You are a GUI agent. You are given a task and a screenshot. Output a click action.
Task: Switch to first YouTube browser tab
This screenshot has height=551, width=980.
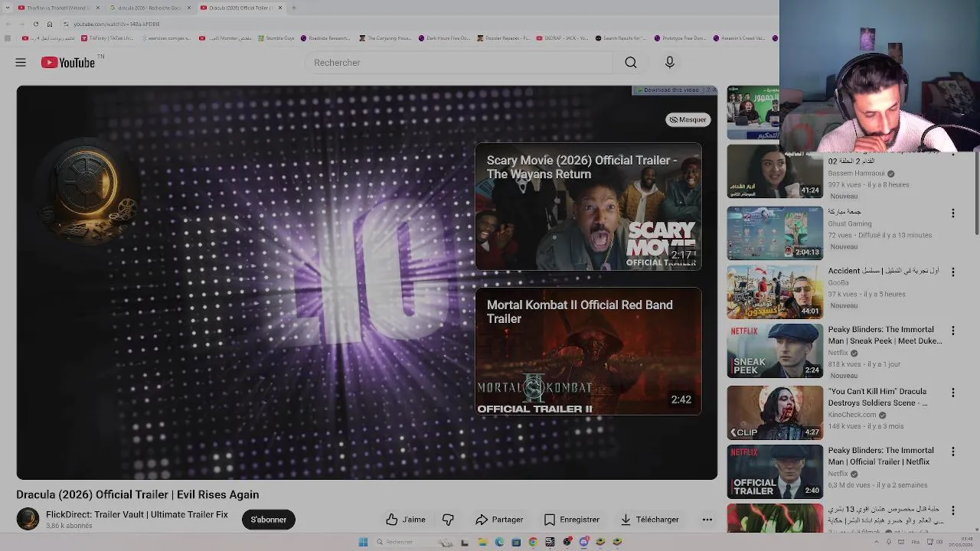pyautogui.click(x=59, y=8)
